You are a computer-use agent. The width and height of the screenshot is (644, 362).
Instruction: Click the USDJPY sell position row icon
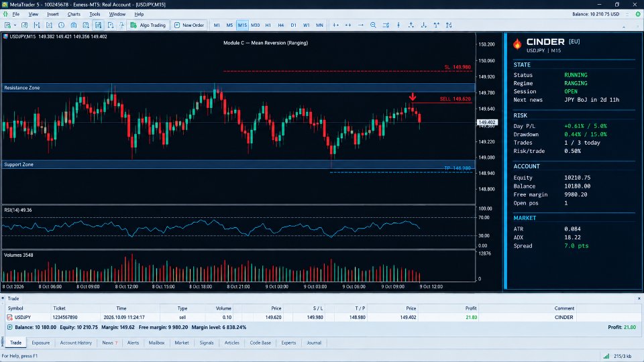click(9, 317)
